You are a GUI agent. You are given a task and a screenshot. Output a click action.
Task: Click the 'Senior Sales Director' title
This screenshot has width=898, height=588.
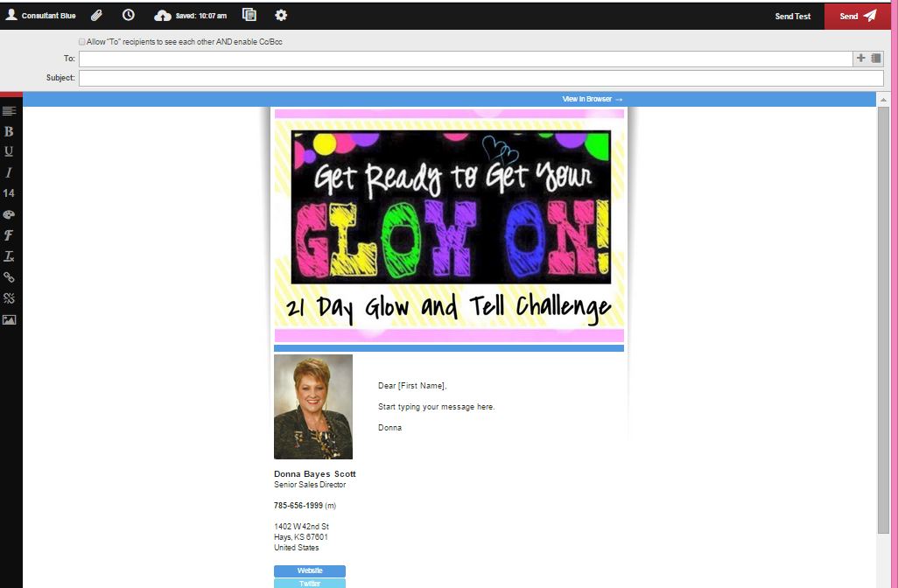coord(310,485)
